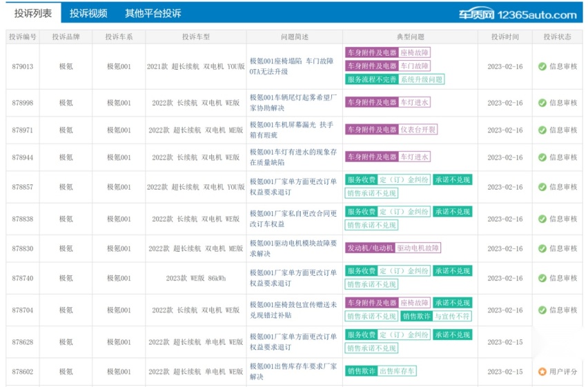Click the 典型问题 column header

(x=410, y=37)
